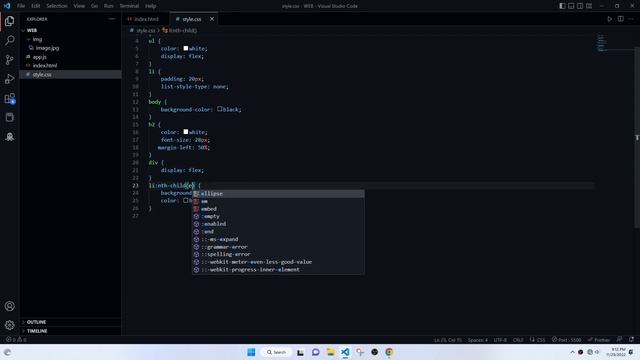Open the Terminal menu

click(x=129, y=6)
